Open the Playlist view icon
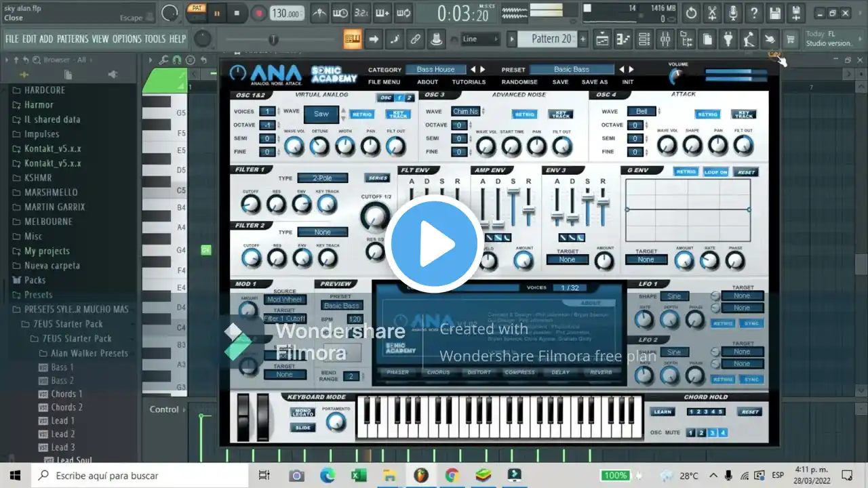 coord(602,39)
